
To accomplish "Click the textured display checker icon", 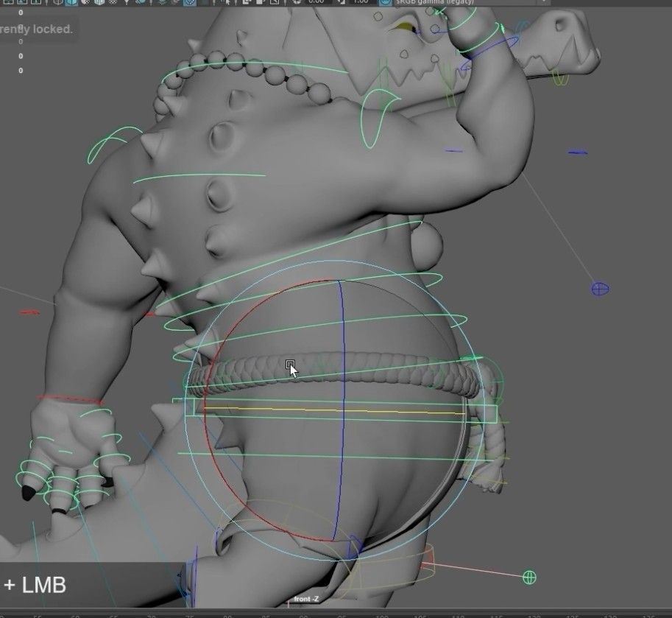I will point(113,1).
